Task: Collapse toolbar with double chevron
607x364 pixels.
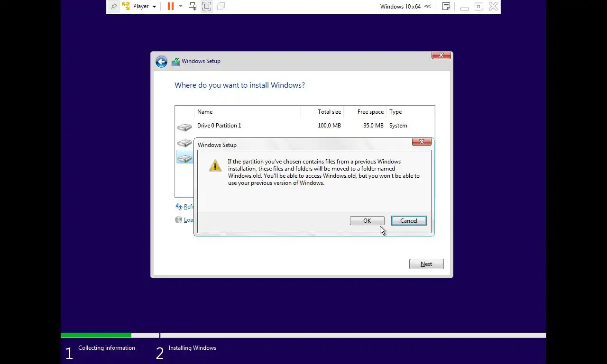Action: [428, 6]
